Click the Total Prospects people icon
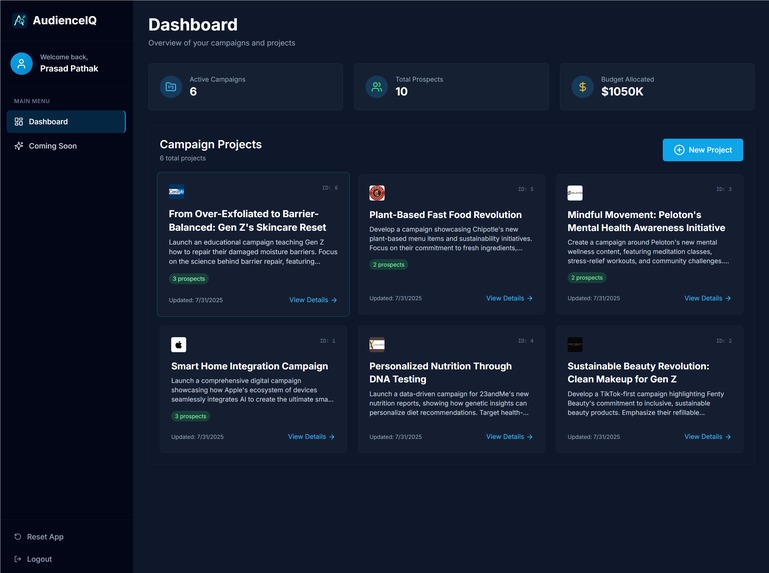The image size is (769, 573). click(377, 87)
